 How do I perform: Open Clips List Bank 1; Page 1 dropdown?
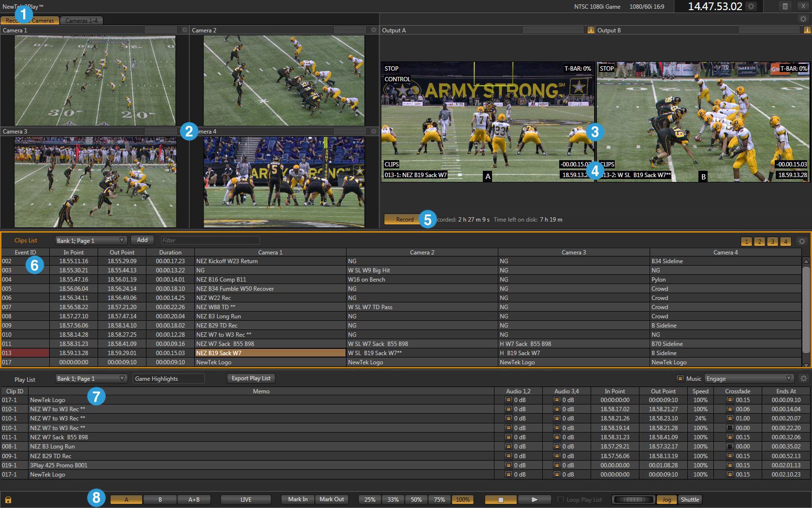click(x=91, y=240)
